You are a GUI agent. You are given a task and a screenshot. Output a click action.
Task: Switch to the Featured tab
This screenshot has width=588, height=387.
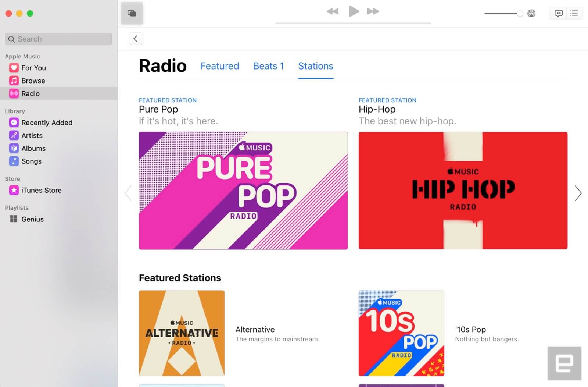point(220,66)
